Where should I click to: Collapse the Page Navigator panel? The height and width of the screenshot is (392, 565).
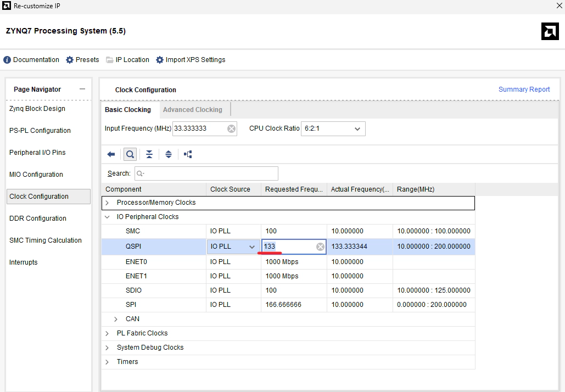82,89
